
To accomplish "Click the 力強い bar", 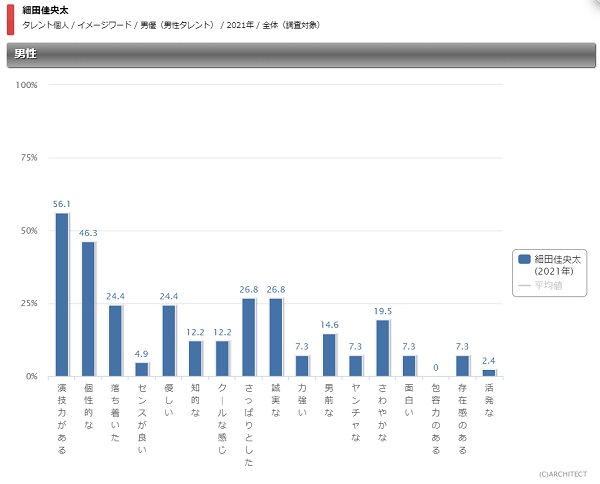I will coord(302,365).
